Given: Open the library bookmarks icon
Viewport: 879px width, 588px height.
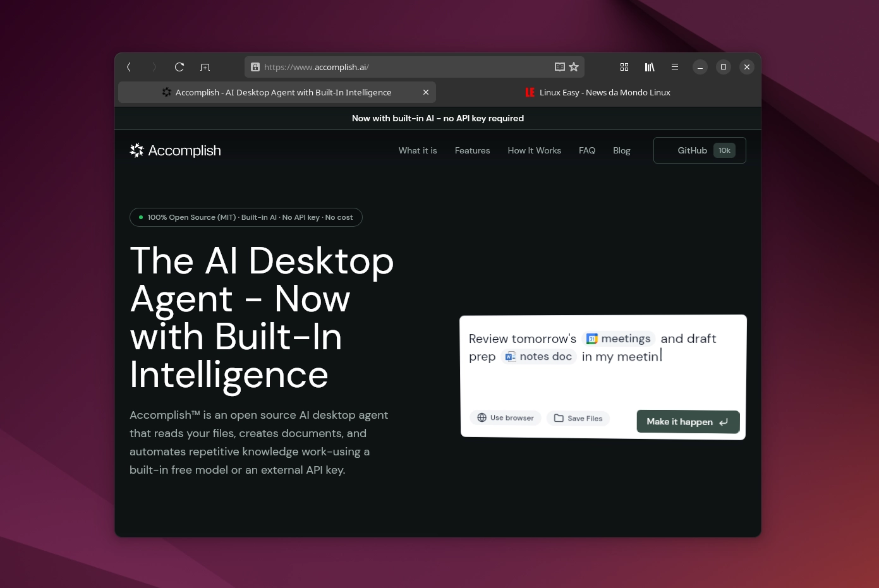Looking at the screenshot, I should point(650,67).
